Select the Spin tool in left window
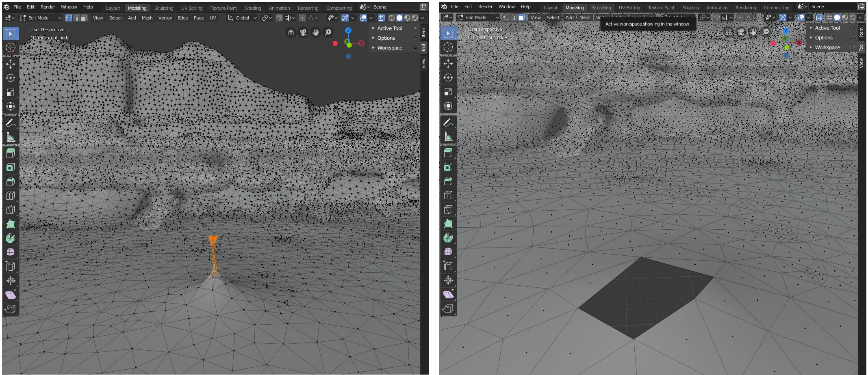This screenshot has height=375, width=868. click(x=11, y=238)
